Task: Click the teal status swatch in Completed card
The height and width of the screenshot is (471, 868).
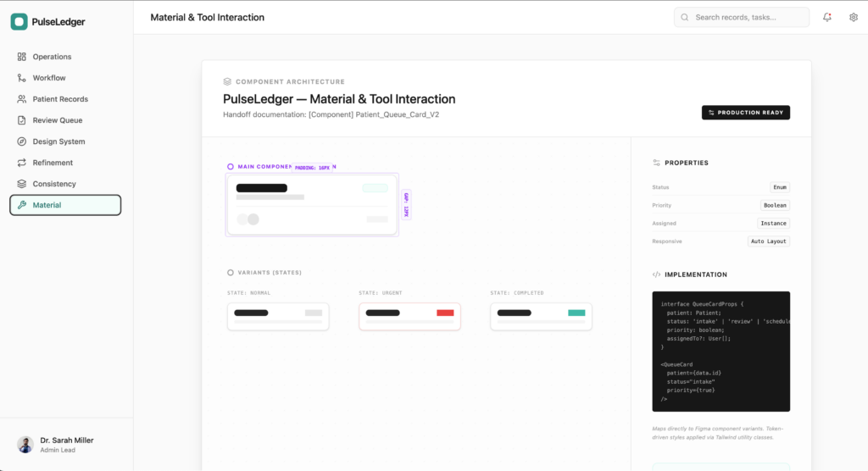Action: tap(576, 313)
